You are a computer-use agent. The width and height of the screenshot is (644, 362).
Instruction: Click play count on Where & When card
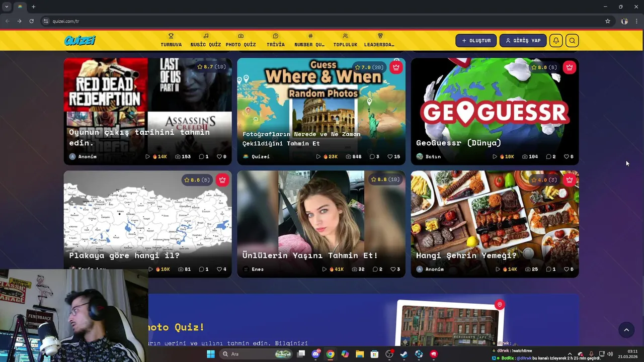[327, 156]
